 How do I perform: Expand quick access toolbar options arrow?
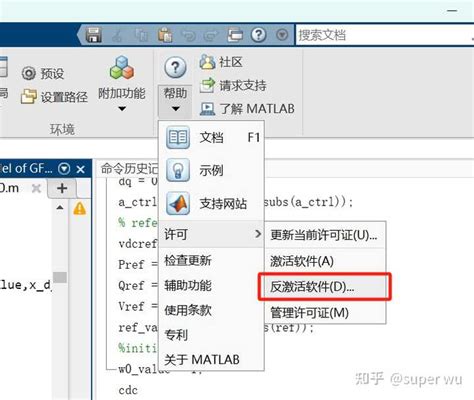click(x=282, y=35)
